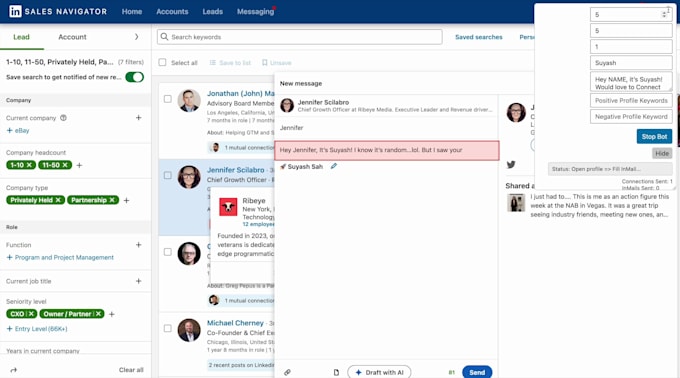Viewport: 680px width, 378px height.
Task: Adjust the stepper arrows on first bot field
Action: point(664,15)
